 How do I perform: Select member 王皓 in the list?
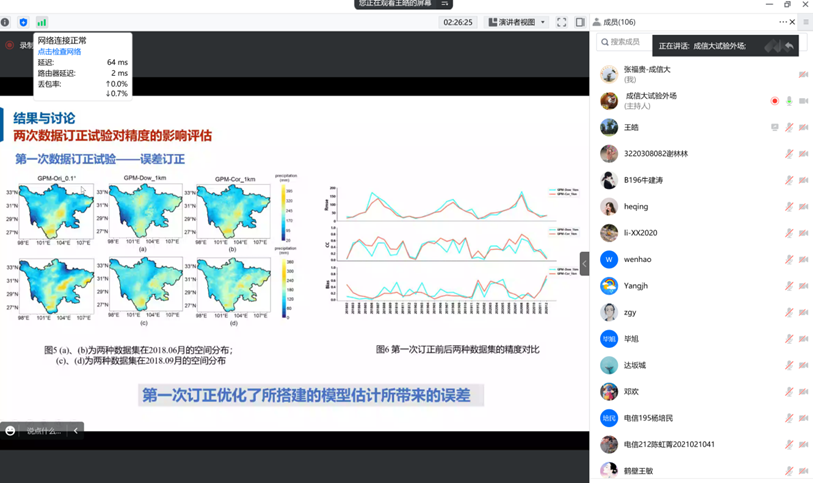click(631, 128)
